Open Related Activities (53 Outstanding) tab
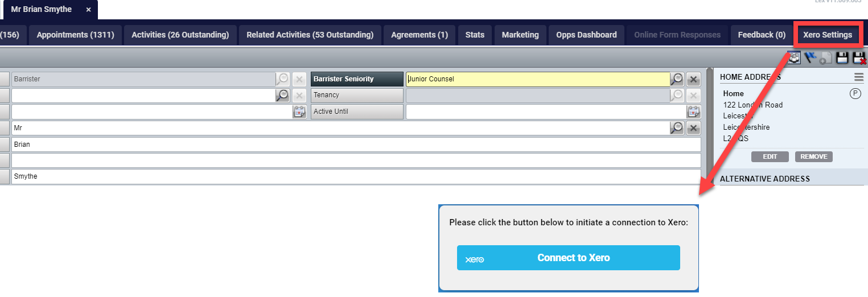 coord(310,35)
